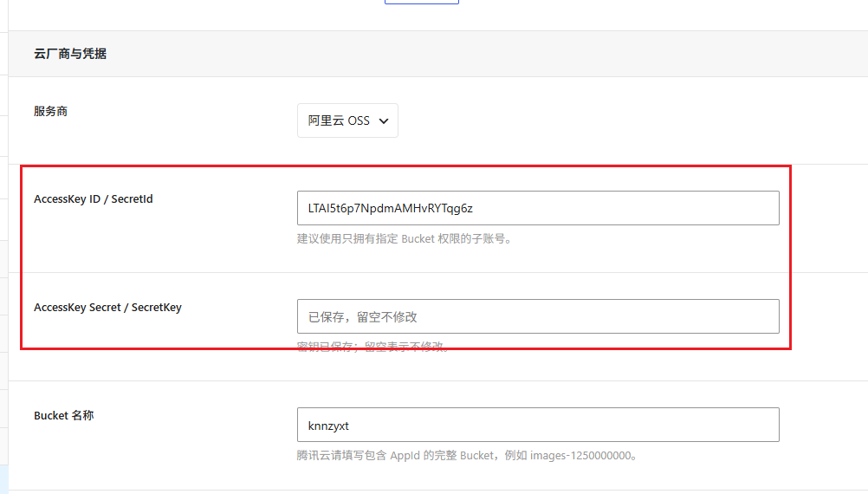
Task: Click the Bucket 名称 label
Action: point(63,415)
